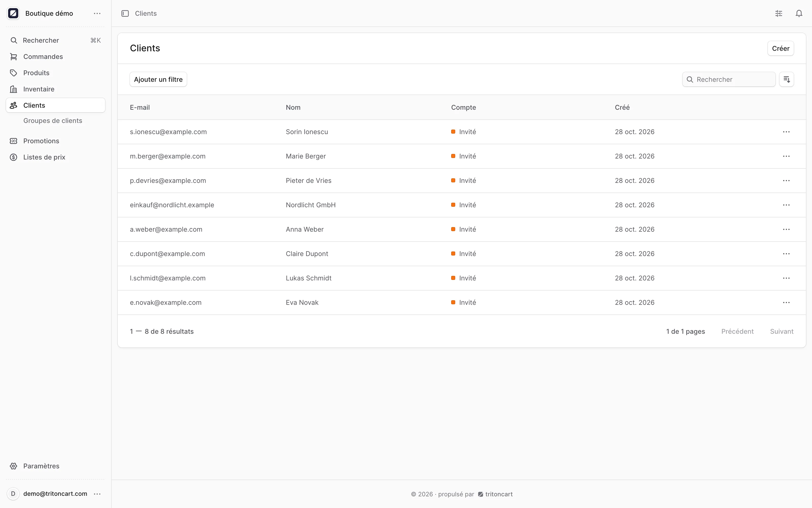This screenshot has width=812, height=508.
Task: Open customer l.schmidt@example.com
Action: [x=168, y=278]
